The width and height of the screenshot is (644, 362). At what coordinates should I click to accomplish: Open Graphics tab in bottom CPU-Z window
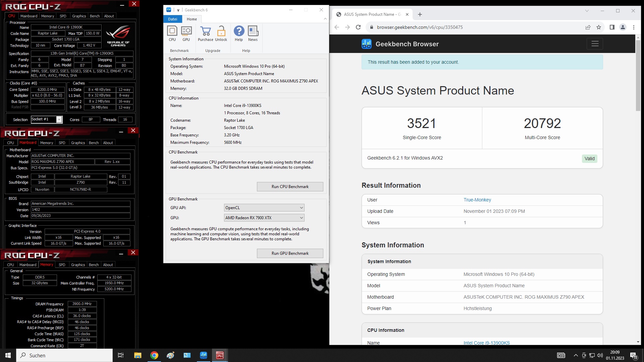click(x=78, y=265)
